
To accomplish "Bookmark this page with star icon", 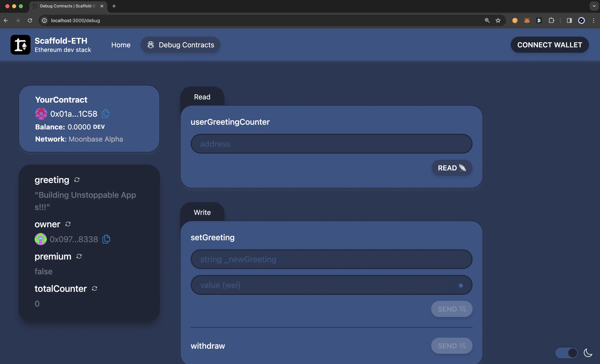I will click(498, 20).
